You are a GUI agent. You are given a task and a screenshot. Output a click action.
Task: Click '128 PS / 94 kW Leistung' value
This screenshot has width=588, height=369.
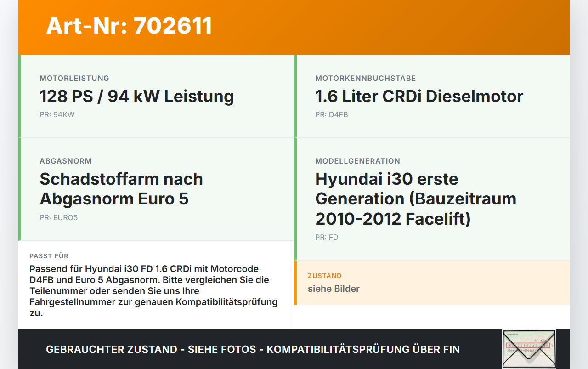pyautogui.click(x=137, y=97)
